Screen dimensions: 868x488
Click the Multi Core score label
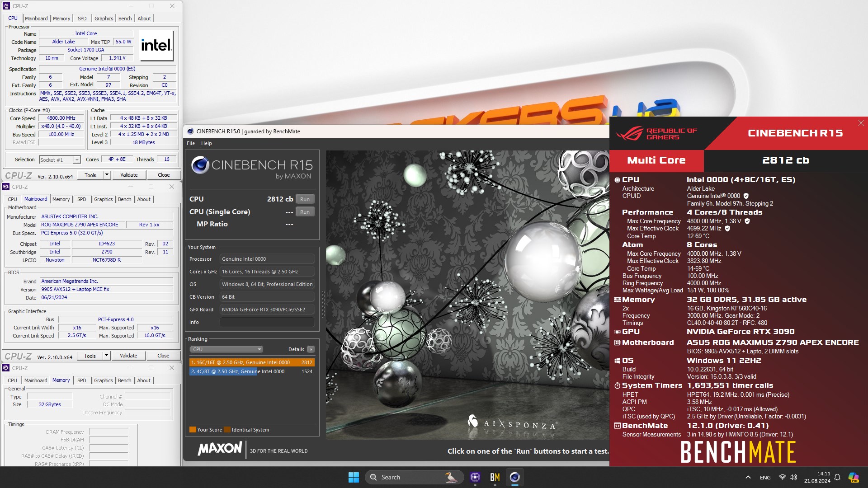click(656, 160)
